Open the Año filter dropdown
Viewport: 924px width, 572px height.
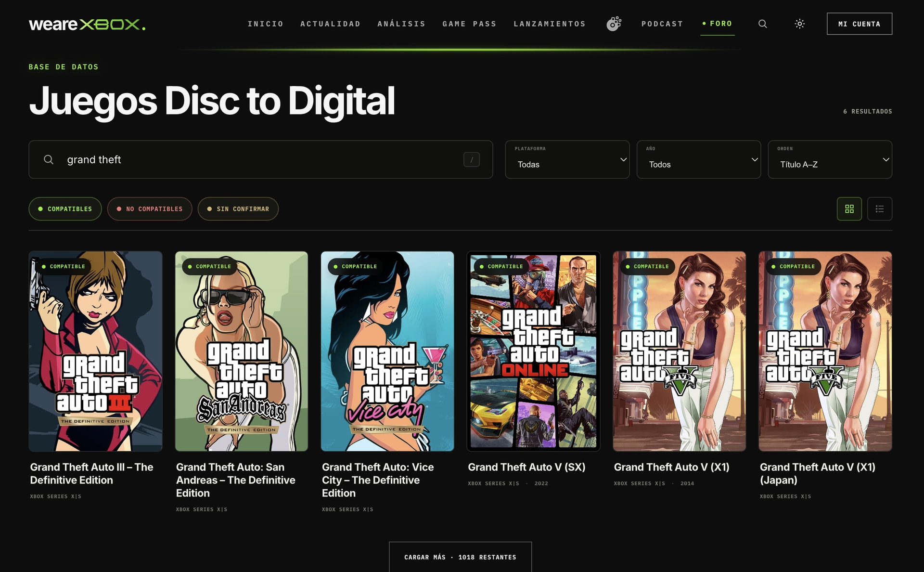tap(699, 159)
